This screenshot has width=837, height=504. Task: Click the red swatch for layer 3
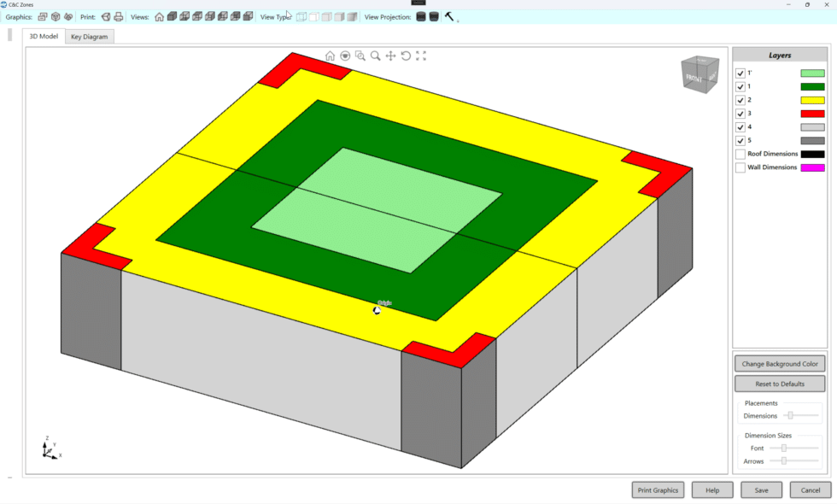pos(812,114)
